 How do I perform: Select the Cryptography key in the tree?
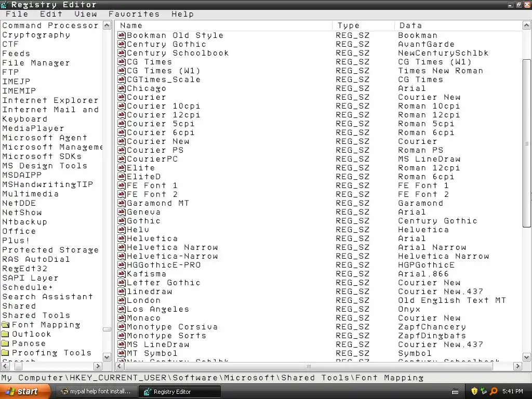pos(36,35)
